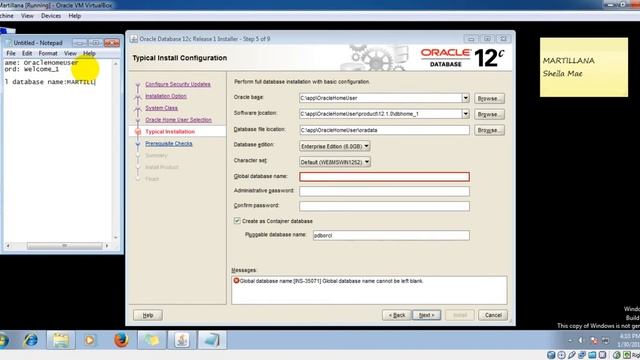
Task: Open Notepad Format menu
Action: [48, 53]
